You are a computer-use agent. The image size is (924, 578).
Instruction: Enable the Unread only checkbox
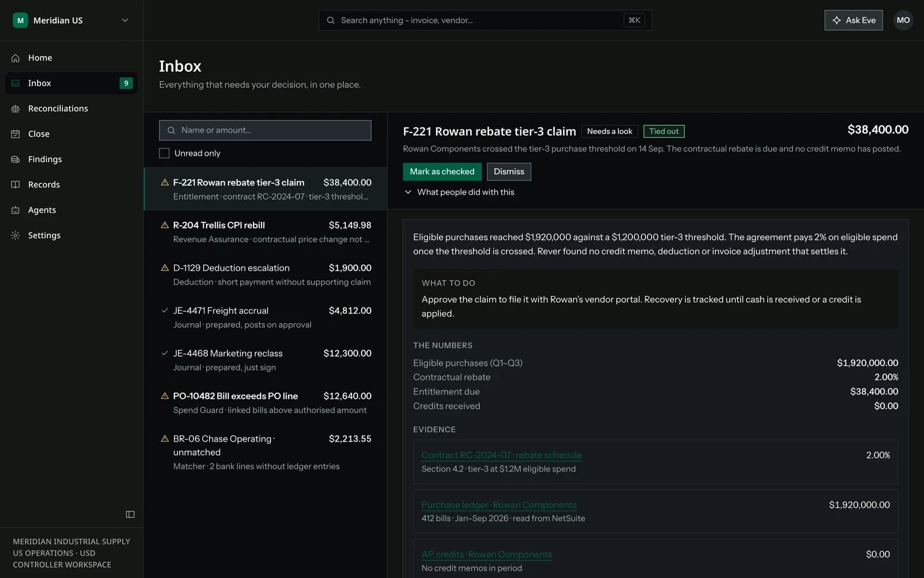[165, 153]
